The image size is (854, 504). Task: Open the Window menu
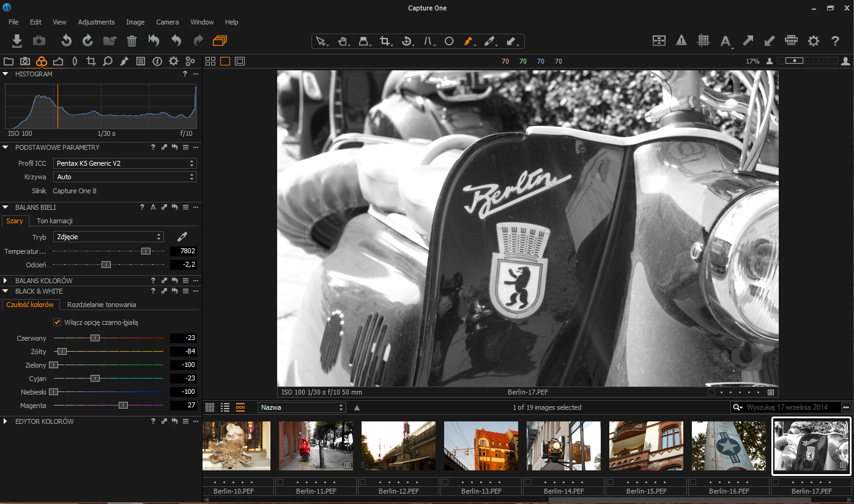[202, 22]
